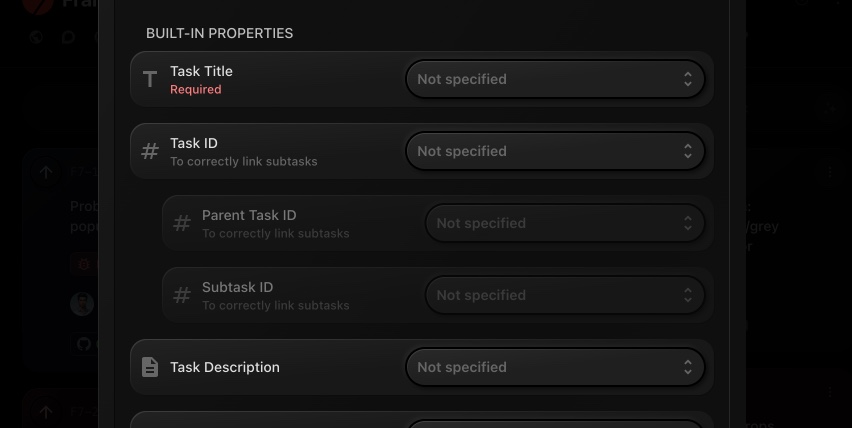Image resolution: width=852 pixels, height=428 pixels.
Task: Click the Task Title text-type icon
Action: pyautogui.click(x=150, y=79)
